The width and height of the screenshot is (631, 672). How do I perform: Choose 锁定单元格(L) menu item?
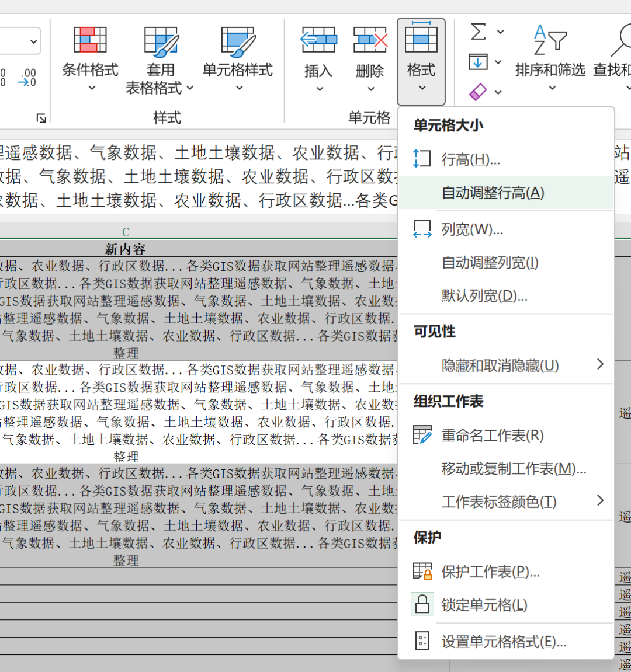(506, 605)
